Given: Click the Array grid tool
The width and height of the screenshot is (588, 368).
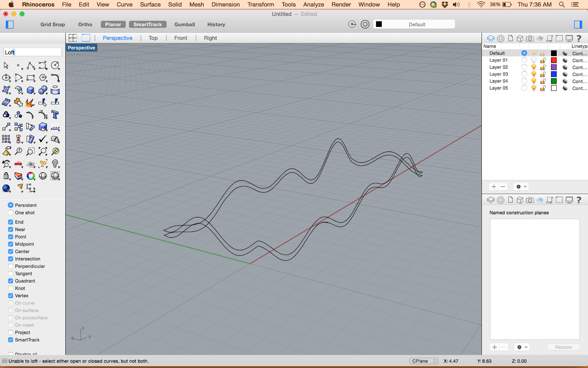Looking at the screenshot, I should pos(6,139).
